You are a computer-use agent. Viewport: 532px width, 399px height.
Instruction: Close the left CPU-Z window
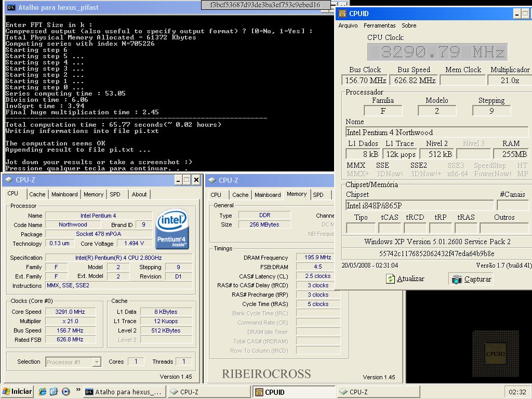coord(196,180)
